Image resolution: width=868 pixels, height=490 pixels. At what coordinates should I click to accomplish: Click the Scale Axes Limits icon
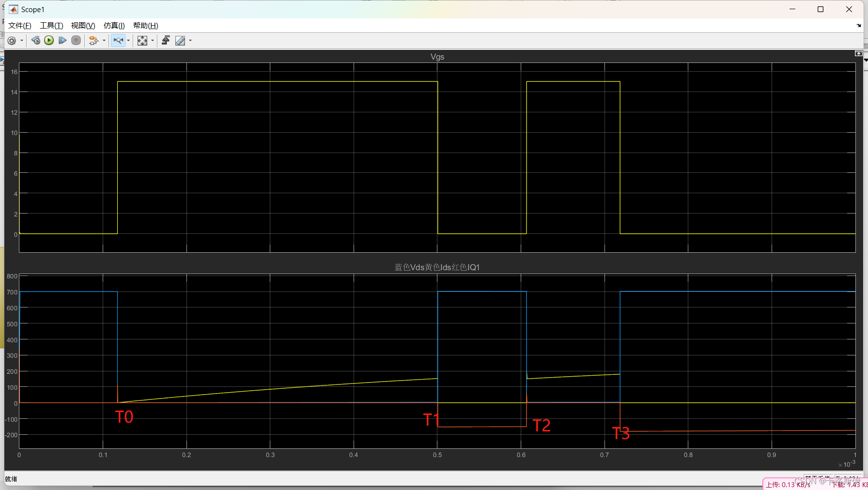coord(142,41)
